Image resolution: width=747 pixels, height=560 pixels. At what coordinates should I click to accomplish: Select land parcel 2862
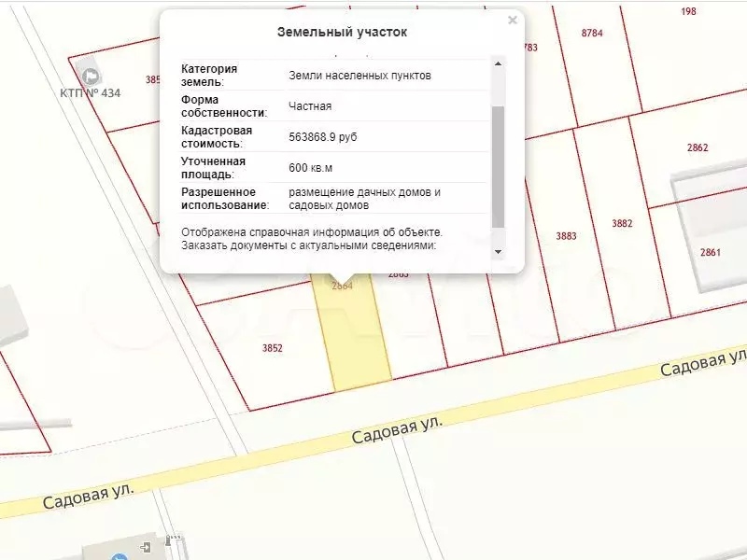698,147
